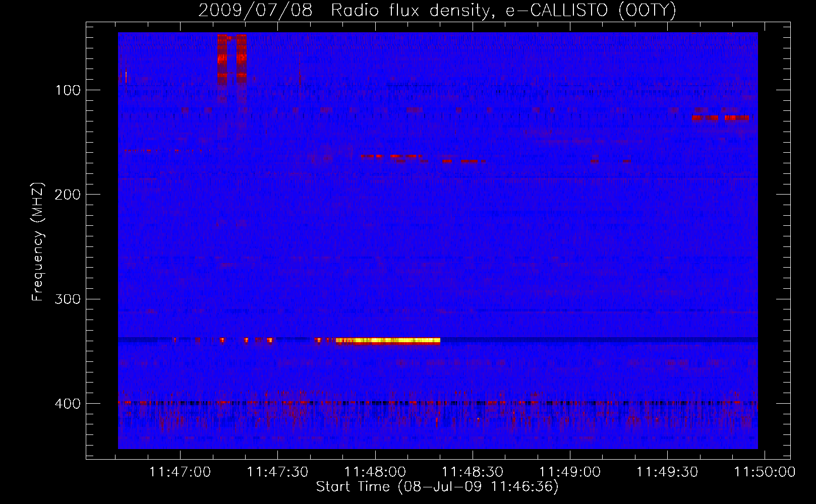Click the 11:47:30 time tick label
Viewport: 816px width, 504px height.
pyautogui.click(x=277, y=472)
